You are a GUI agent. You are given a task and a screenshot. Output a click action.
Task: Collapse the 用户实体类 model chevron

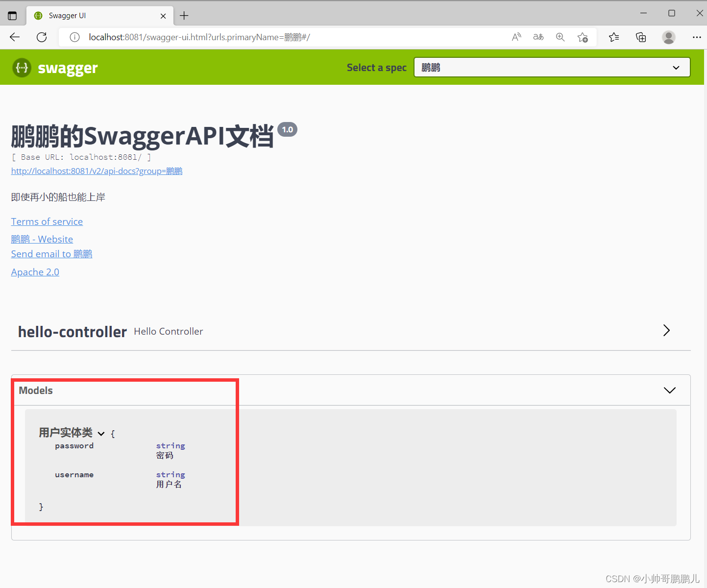[101, 434]
